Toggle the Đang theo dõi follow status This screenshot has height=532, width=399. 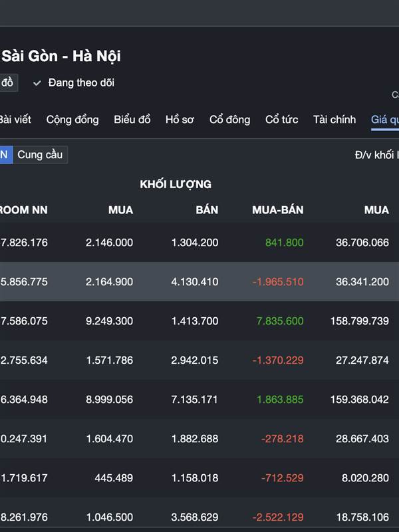[80, 83]
